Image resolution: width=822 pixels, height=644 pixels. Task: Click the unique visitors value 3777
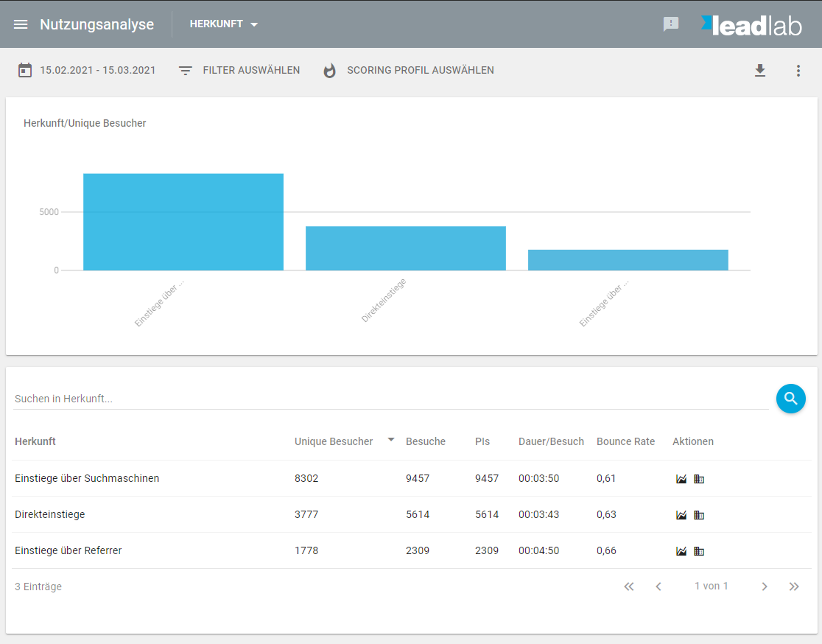coord(306,514)
